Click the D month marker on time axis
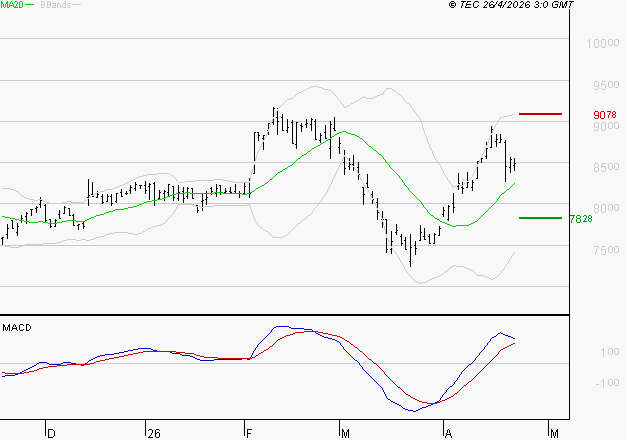 [51, 434]
